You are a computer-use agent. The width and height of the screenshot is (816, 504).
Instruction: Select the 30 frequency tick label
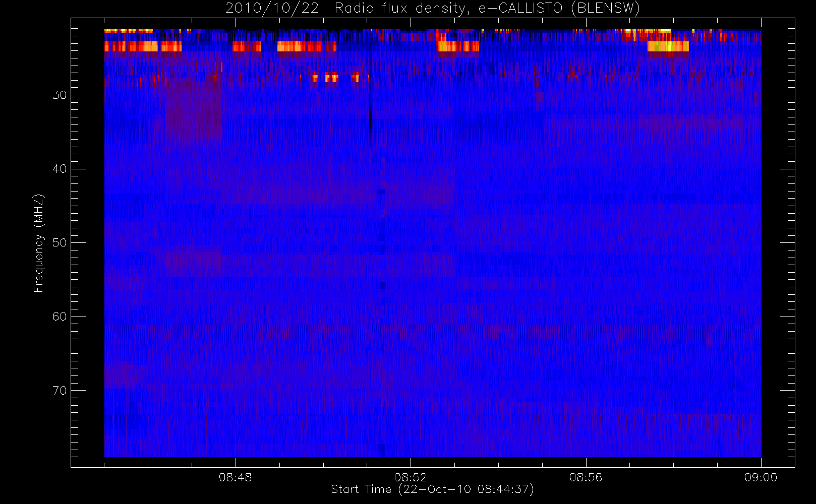(60, 95)
